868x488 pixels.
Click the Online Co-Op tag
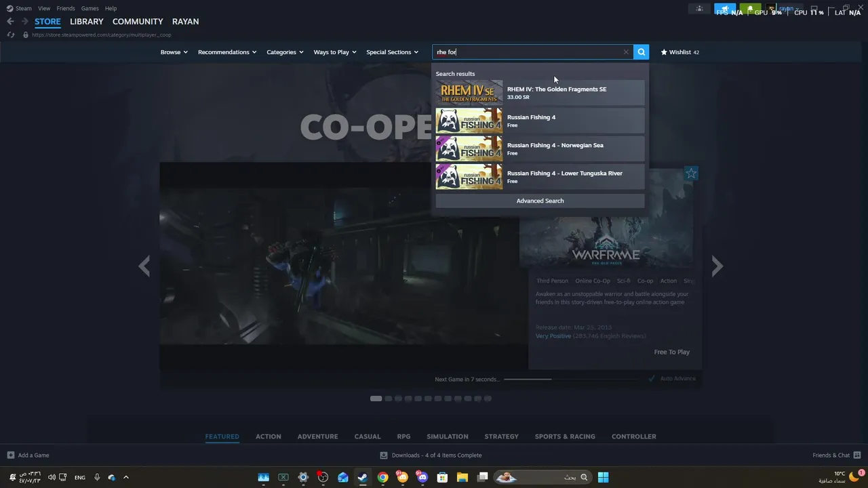(593, 281)
